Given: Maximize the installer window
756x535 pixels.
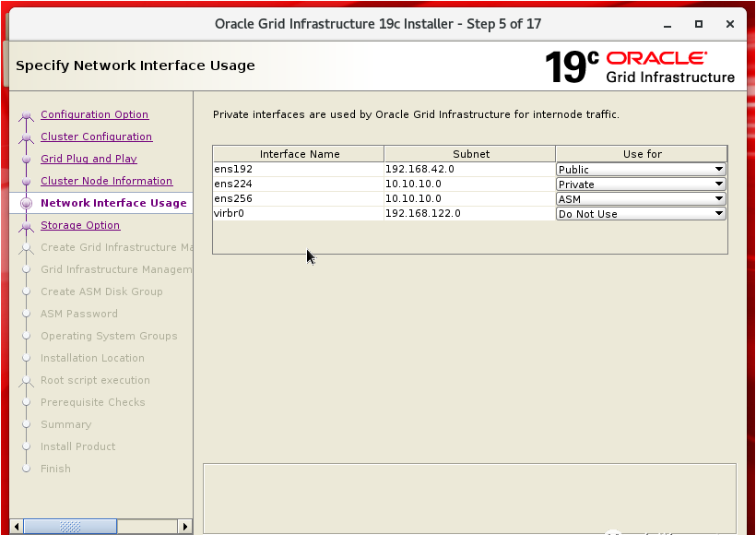Looking at the screenshot, I should [x=699, y=24].
